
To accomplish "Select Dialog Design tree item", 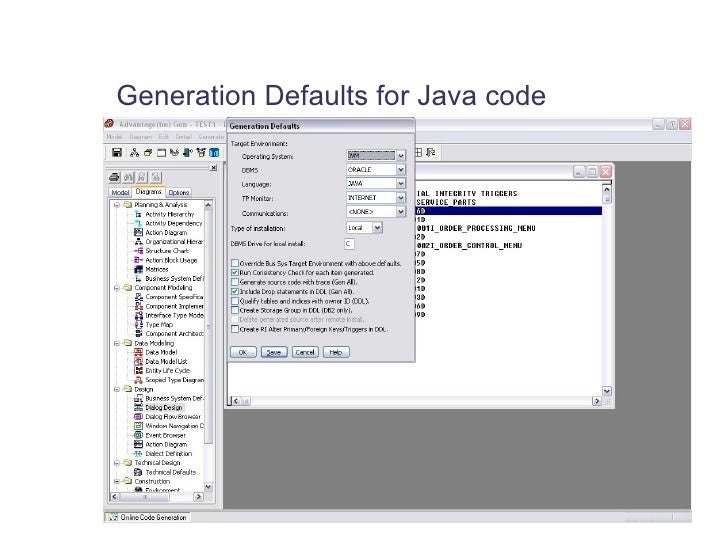I will [x=164, y=408].
